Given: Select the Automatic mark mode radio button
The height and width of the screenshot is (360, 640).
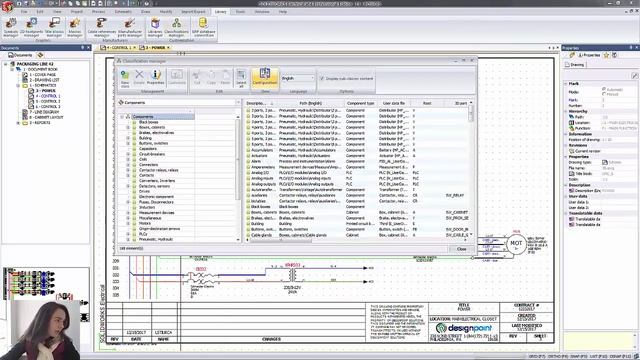Looking at the screenshot, I should coord(604,89).
